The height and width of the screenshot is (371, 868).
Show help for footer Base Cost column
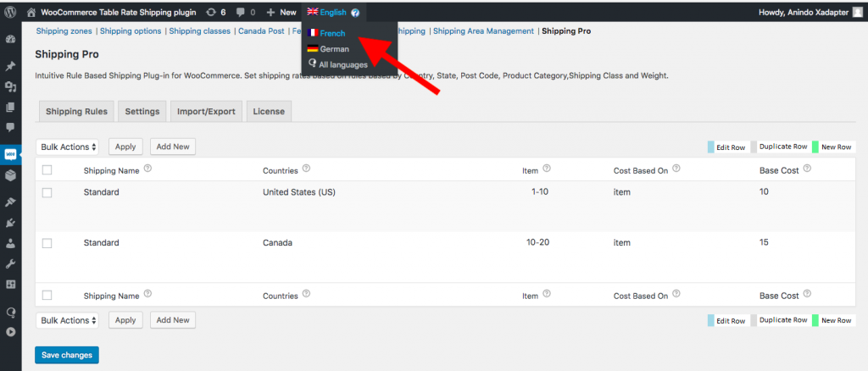(x=807, y=294)
